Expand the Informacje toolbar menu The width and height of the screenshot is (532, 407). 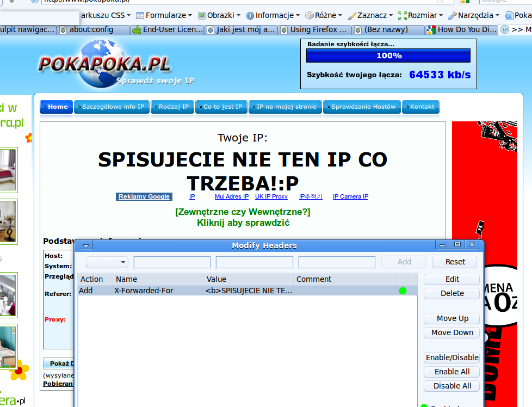pyautogui.click(x=273, y=15)
